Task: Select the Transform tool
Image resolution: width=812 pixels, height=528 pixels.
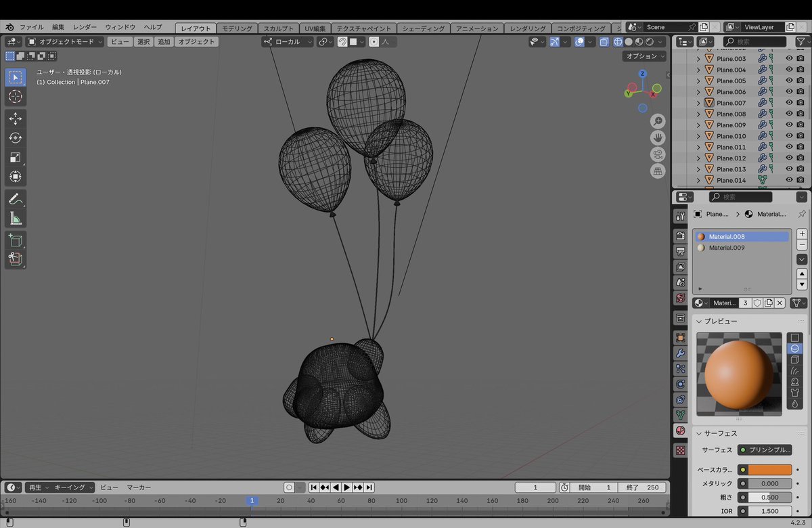Action: pos(15,177)
